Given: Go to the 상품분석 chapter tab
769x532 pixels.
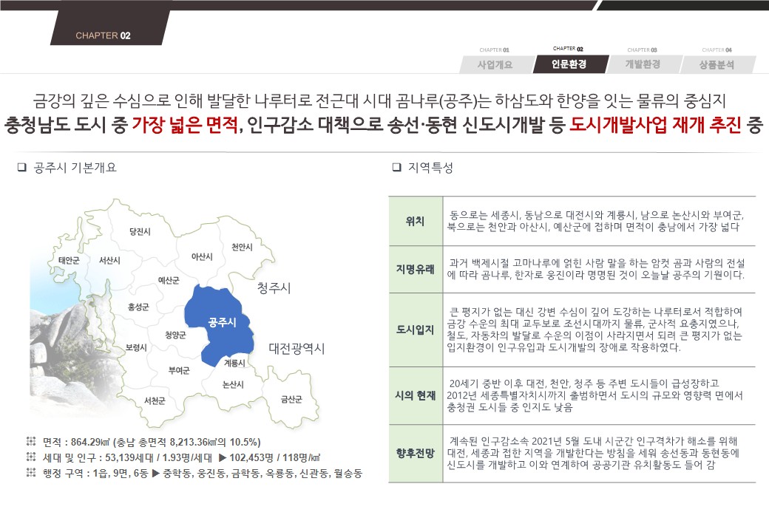Looking at the screenshot, I should point(717,64).
